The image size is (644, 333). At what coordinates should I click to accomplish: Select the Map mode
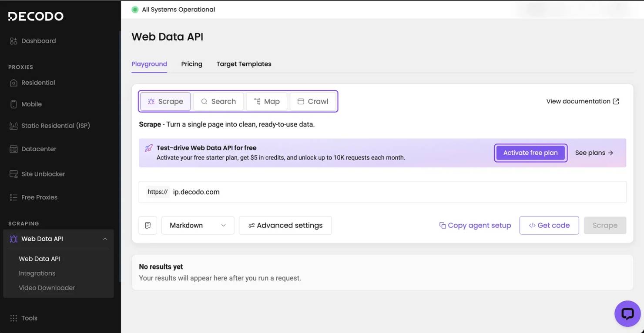click(x=267, y=101)
